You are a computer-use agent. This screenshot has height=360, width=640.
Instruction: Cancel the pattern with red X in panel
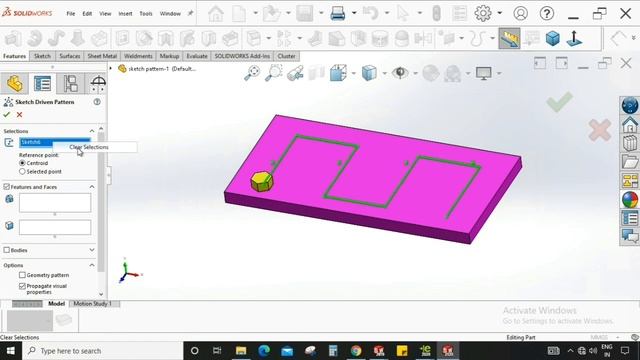(19, 115)
